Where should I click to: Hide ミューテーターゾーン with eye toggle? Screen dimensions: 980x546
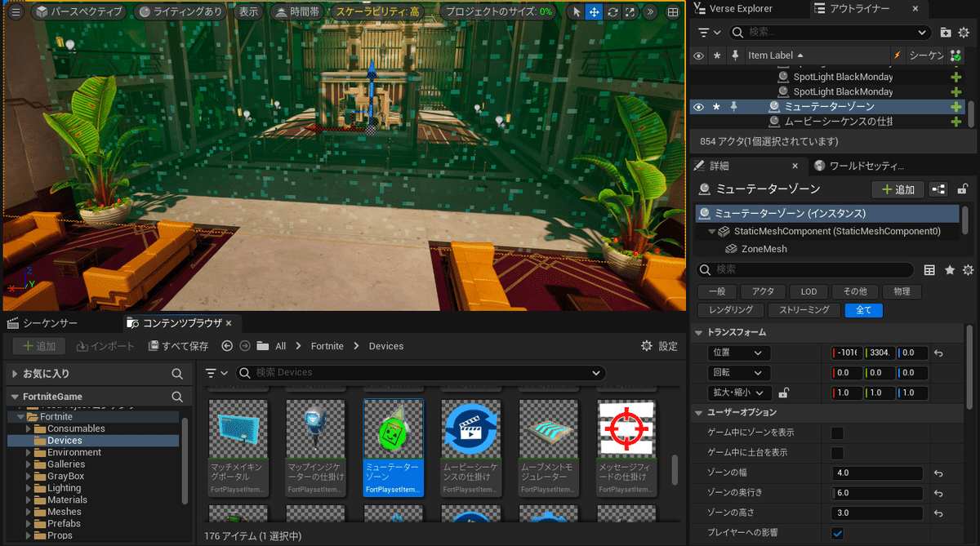698,107
